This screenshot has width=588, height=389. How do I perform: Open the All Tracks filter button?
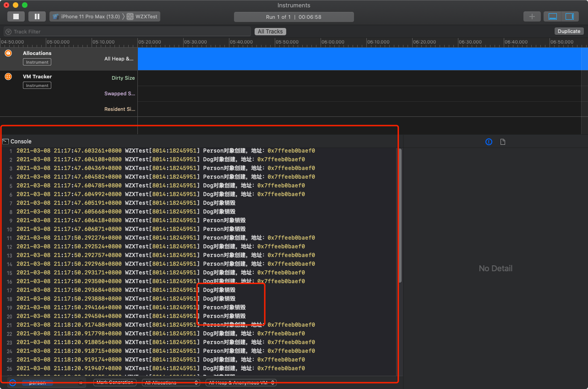270,32
